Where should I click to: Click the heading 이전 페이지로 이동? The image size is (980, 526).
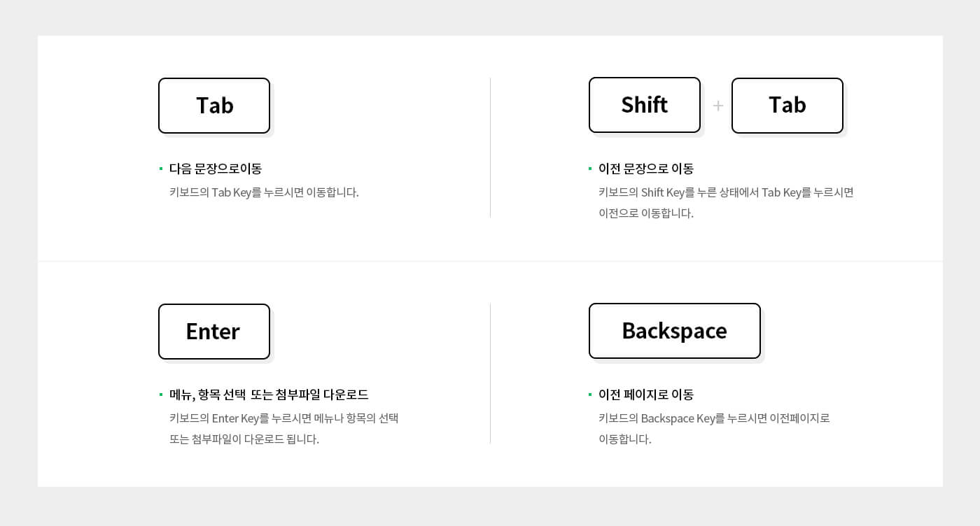(646, 395)
